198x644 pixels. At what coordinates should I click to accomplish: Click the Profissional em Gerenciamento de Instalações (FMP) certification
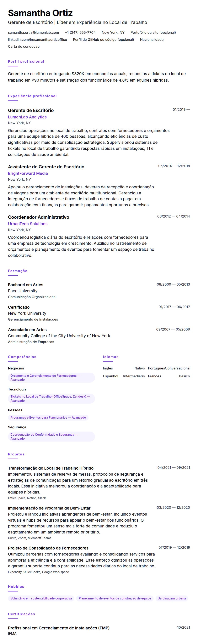pyautogui.click(x=59, y=628)
